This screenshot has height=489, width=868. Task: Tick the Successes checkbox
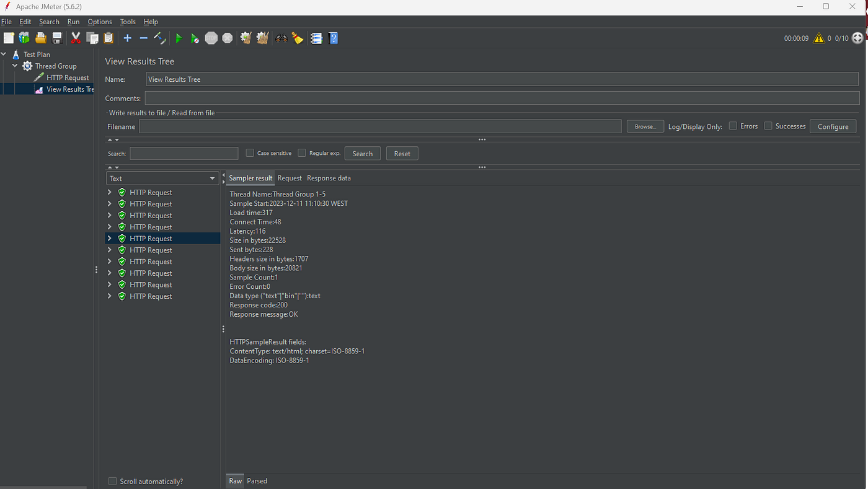pyautogui.click(x=768, y=126)
